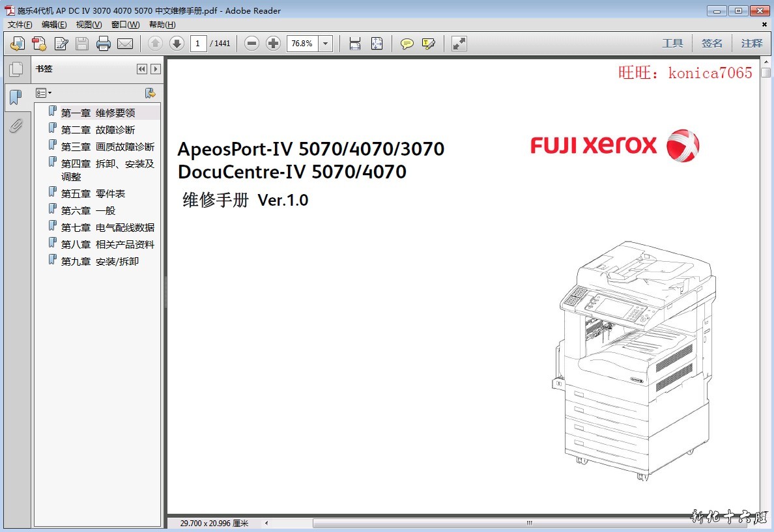Select the highlight text tool

point(428,44)
